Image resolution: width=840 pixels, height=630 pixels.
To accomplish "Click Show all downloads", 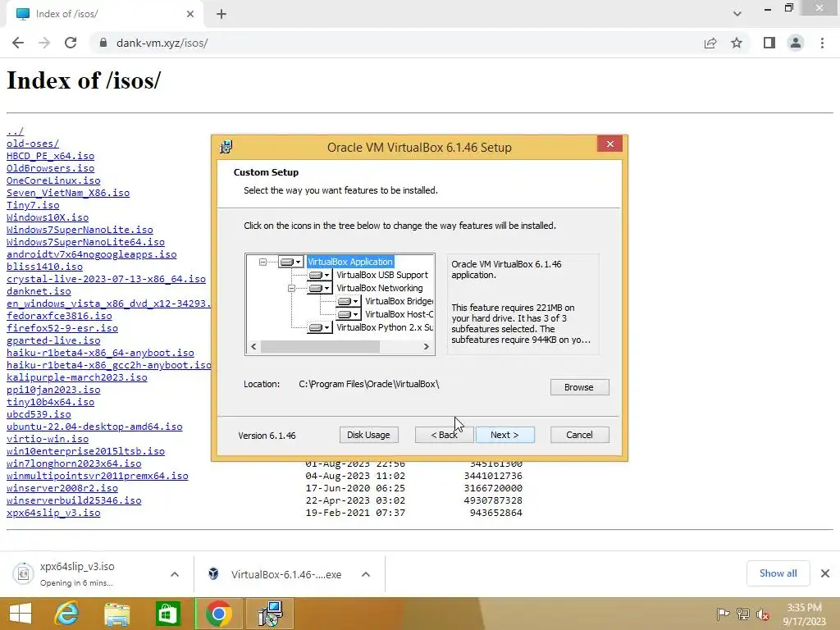I will 778,573.
